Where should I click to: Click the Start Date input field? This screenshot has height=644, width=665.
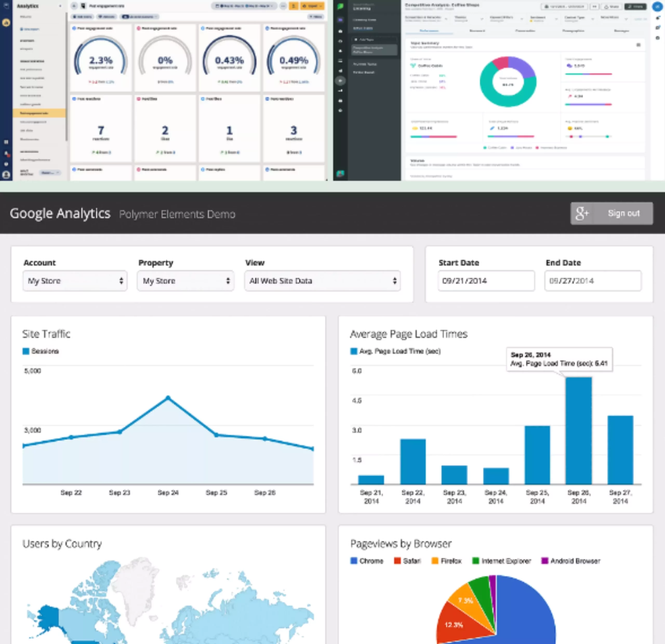pos(486,281)
